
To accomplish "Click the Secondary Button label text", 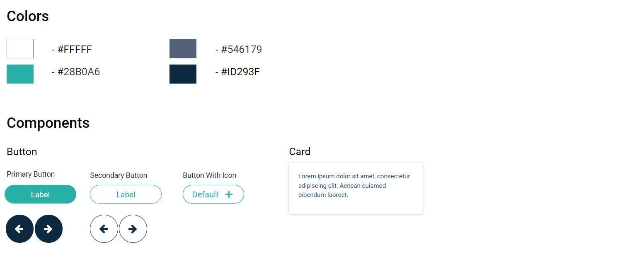I will [119, 175].
